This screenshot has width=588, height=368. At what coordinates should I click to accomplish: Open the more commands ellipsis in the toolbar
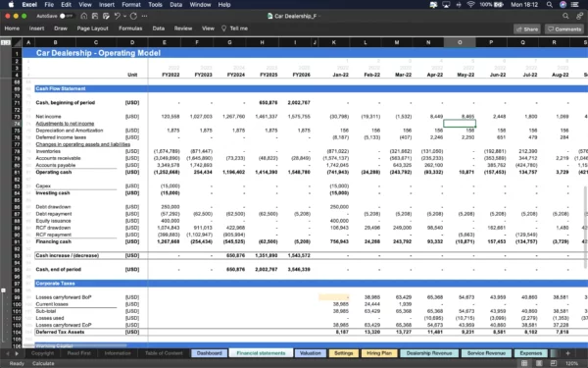coord(144,16)
